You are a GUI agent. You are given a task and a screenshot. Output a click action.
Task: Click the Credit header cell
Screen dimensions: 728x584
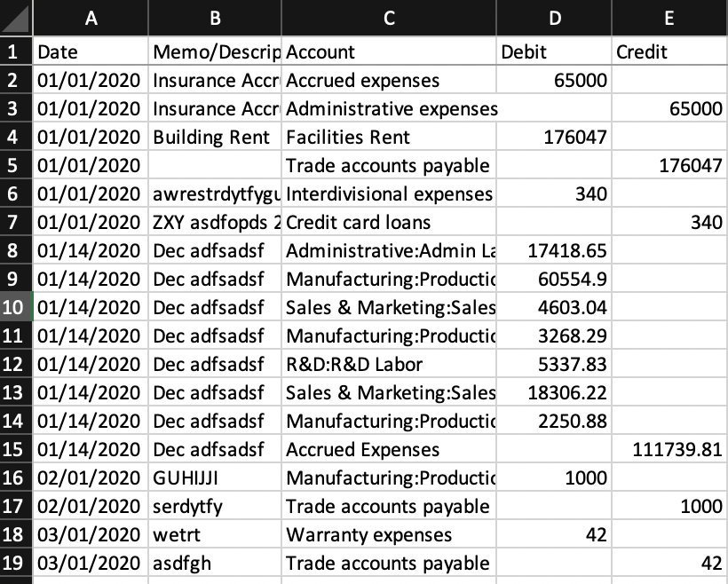669,51
